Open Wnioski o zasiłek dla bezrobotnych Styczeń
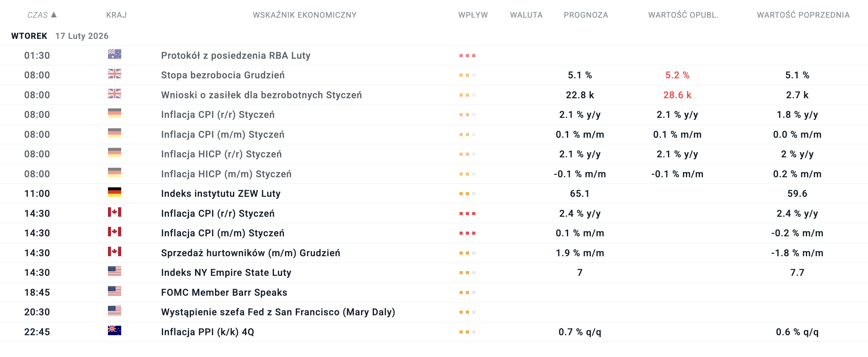The height and width of the screenshot is (357, 868). (x=261, y=95)
